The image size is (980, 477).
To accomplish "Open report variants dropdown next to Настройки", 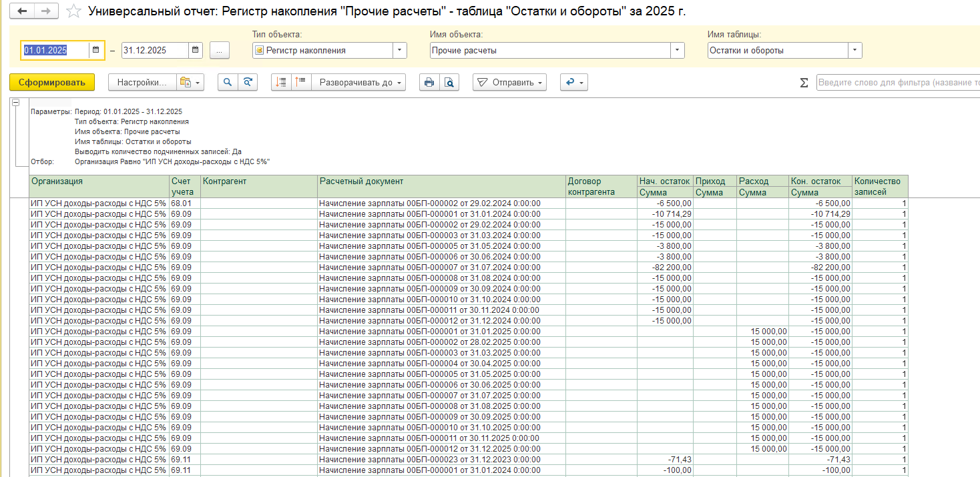I will click(x=190, y=82).
